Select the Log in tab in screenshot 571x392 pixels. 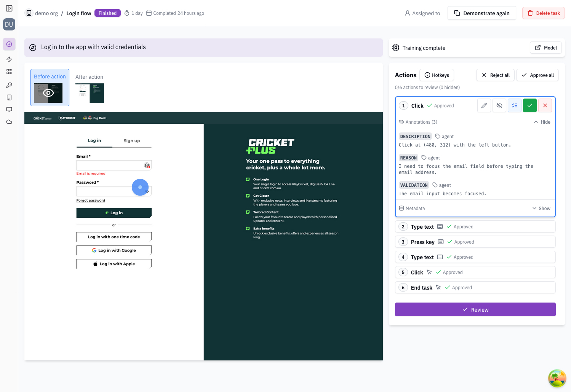94,141
